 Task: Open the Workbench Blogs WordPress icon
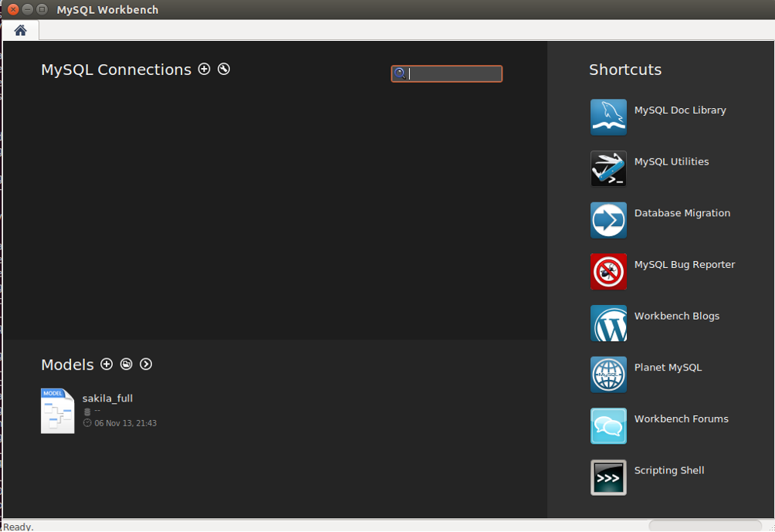click(x=608, y=323)
